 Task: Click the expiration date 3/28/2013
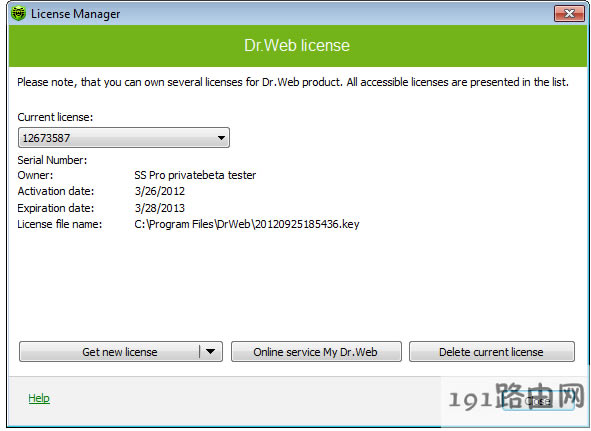pyautogui.click(x=160, y=208)
